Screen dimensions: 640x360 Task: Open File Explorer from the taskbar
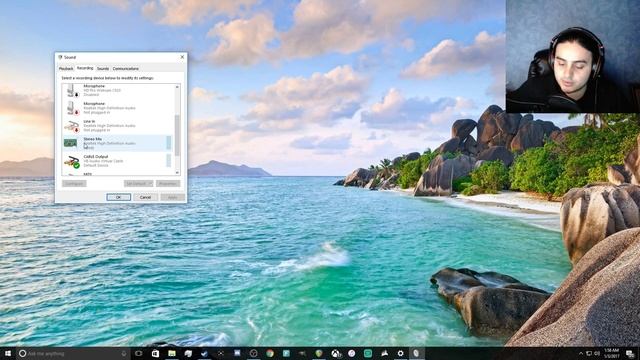coord(171,353)
